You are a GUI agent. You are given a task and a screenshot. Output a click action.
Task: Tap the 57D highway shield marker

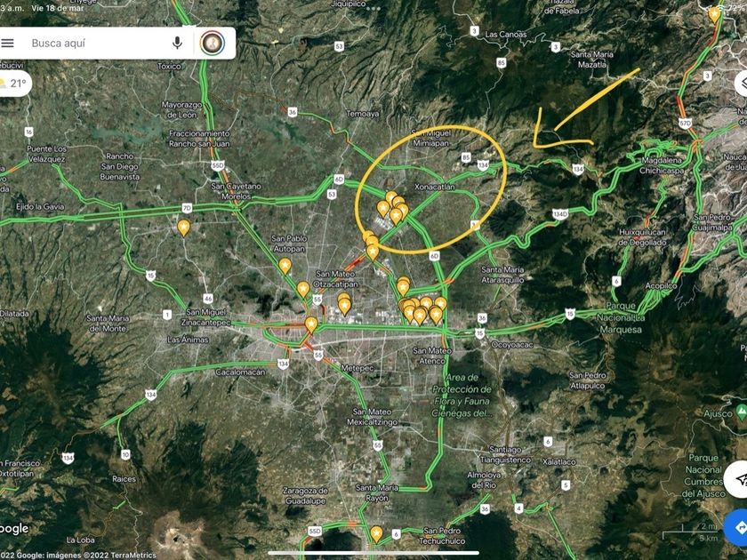click(x=685, y=124)
